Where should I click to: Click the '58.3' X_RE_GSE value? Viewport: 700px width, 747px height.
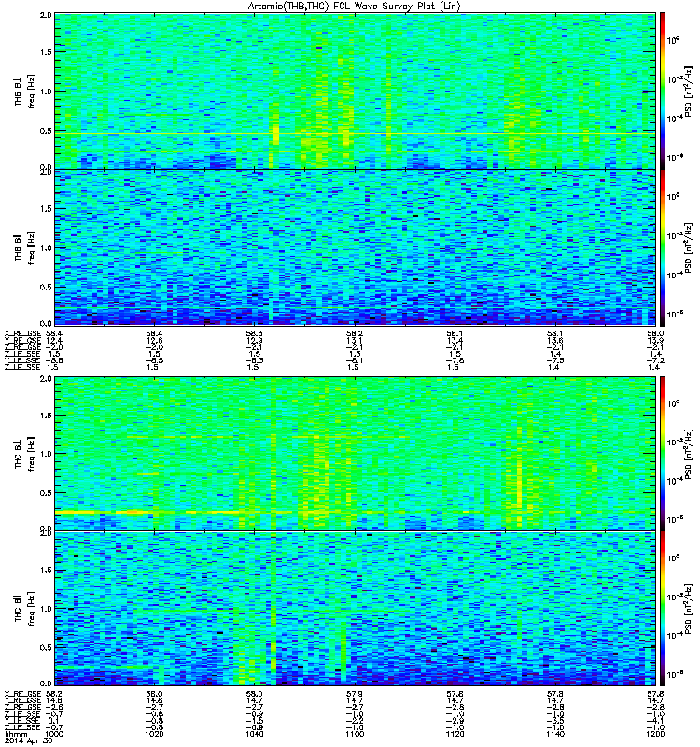click(x=254, y=333)
